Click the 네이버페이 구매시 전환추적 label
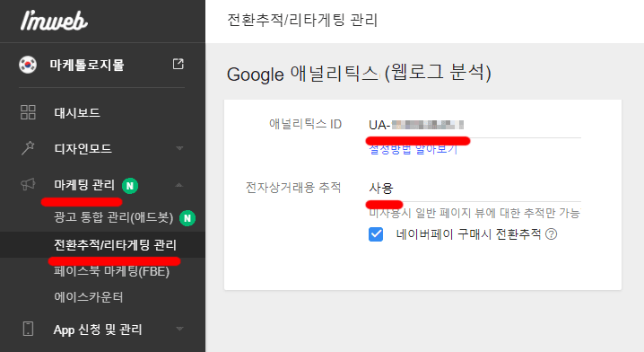The height and width of the screenshot is (352, 644). (468, 234)
